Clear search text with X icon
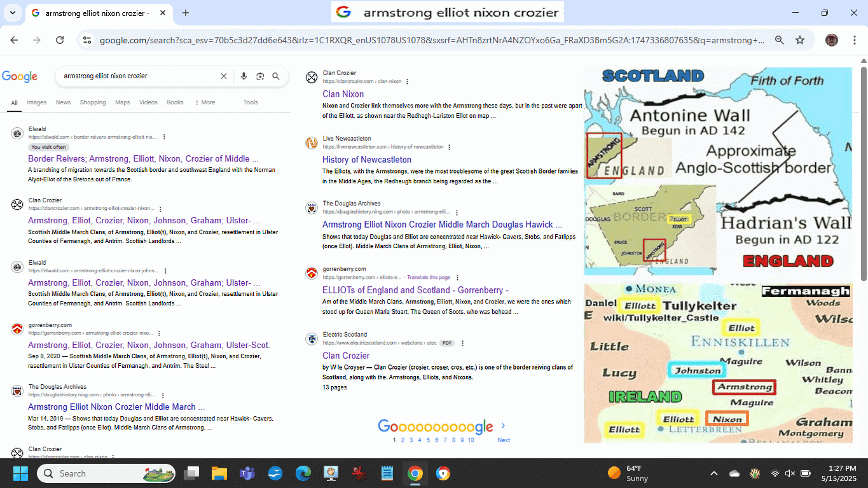The width and height of the screenshot is (868, 488). pos(223,76)
